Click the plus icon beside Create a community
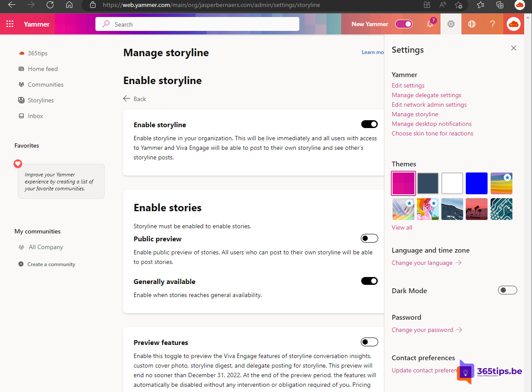The height and width of the screenshot is (392, 532). pos(21,264)
